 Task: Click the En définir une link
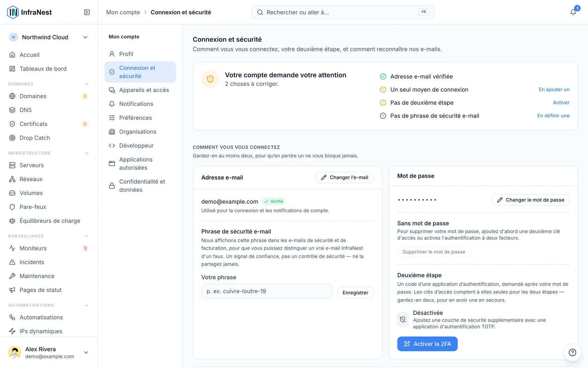(553, 116)
